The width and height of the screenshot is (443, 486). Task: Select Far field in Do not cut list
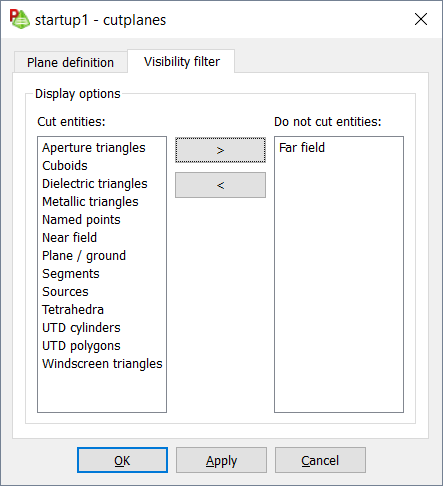(x=302, y=148)
